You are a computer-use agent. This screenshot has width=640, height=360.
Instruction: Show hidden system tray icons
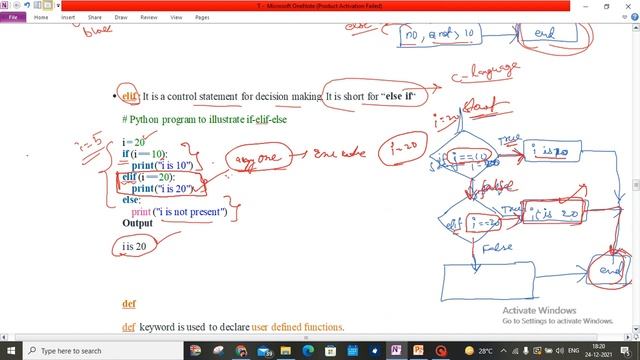point(503,351)
